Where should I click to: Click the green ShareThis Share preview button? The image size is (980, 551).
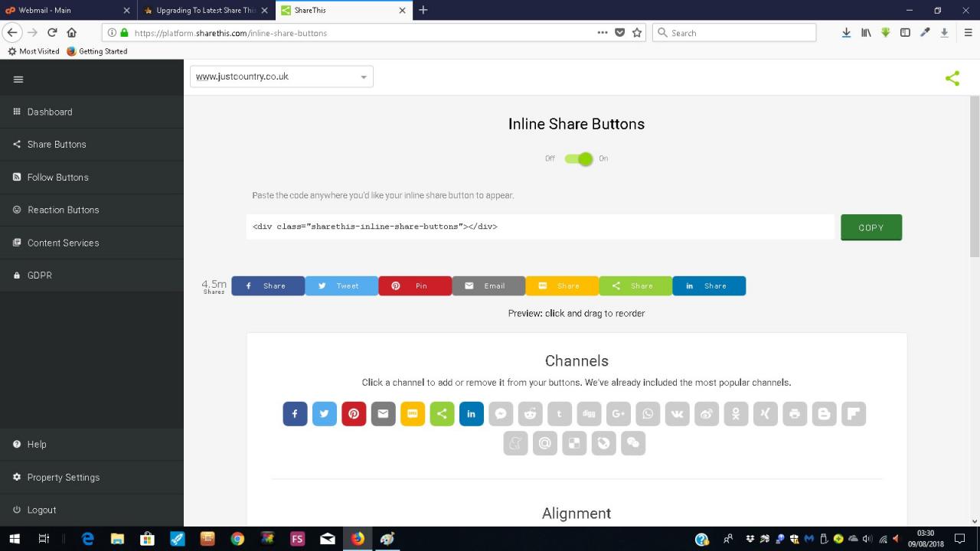(635, 285)
